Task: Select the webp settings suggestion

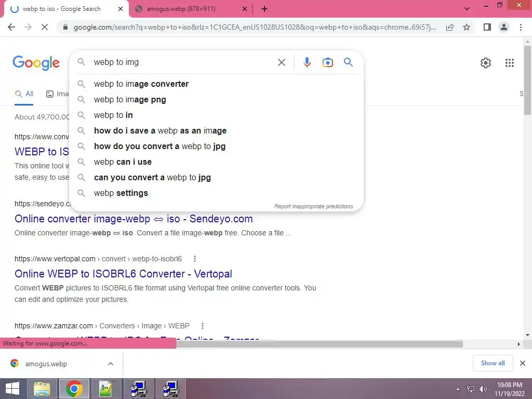Action: point(217,193)
